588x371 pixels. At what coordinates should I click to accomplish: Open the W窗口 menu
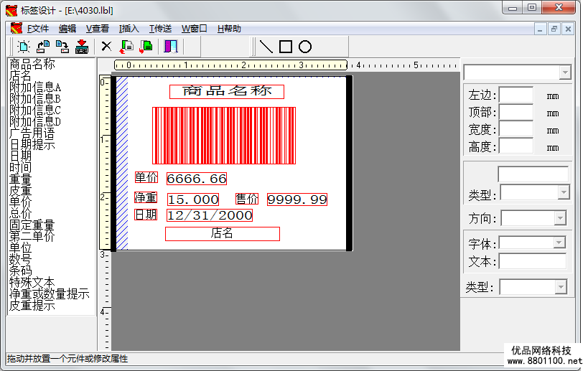pyautogui.click(x=195, y=29)
